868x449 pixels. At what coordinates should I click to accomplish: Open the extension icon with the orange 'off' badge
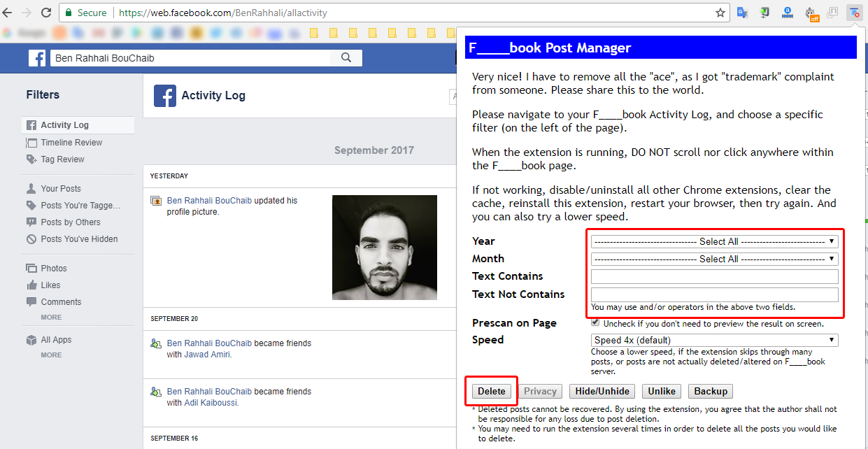point(812,13)
